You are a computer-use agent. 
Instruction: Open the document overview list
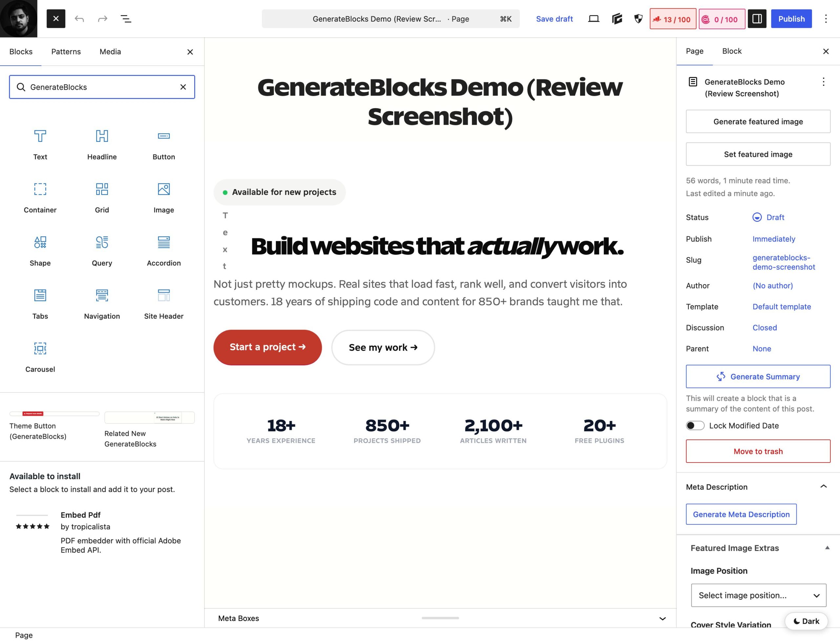coord(126,19)
